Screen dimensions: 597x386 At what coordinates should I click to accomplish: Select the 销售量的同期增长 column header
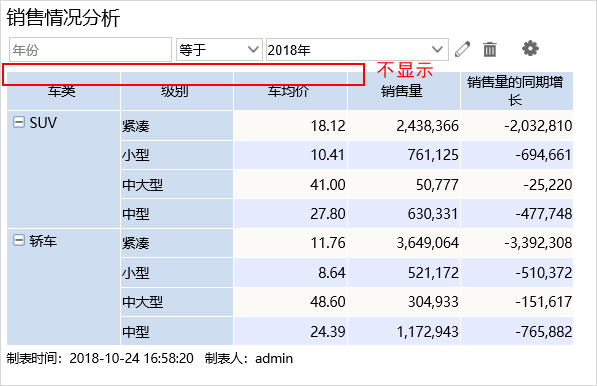click(x=517, y=91)
